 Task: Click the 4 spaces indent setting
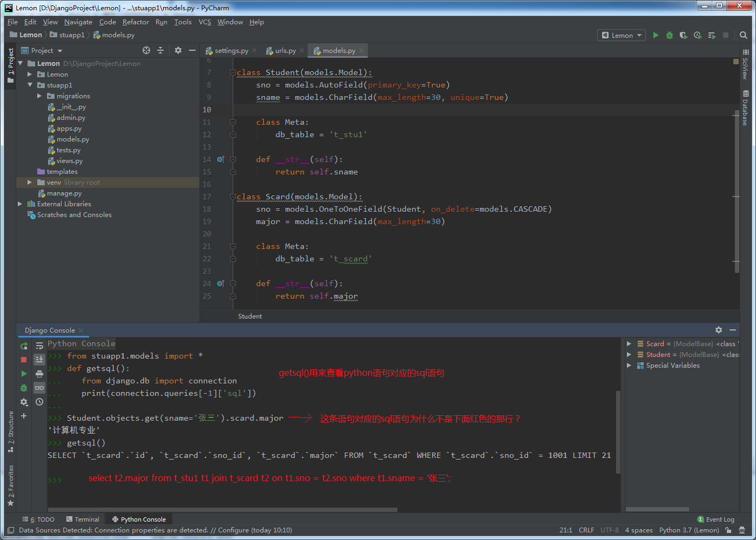pyautogui.click(x=639, y=530)
